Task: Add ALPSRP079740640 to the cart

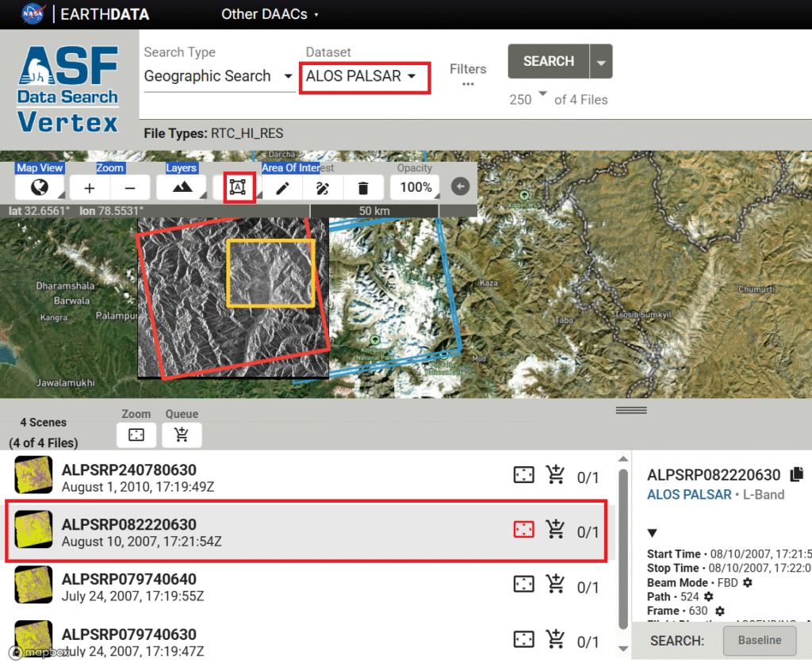Action: (x=555, y=584)
